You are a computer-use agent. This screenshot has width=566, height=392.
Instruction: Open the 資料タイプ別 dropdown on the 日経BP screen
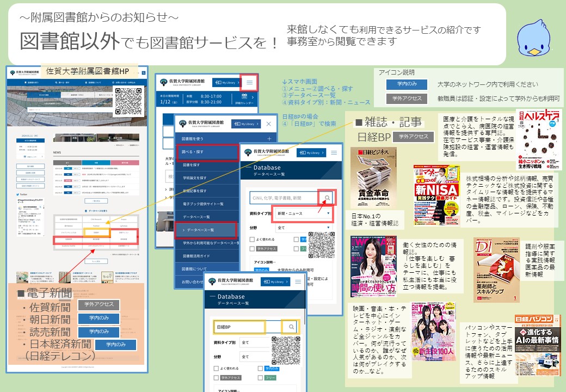coord(255,342)
